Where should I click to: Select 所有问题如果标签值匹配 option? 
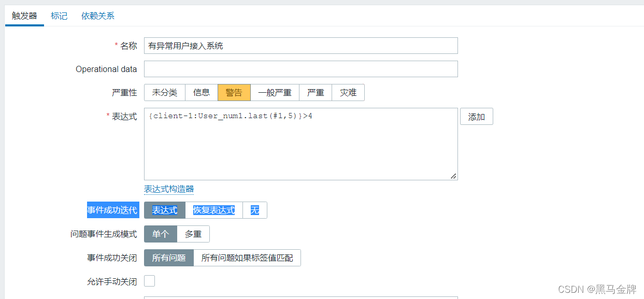(x=247, y=258)
